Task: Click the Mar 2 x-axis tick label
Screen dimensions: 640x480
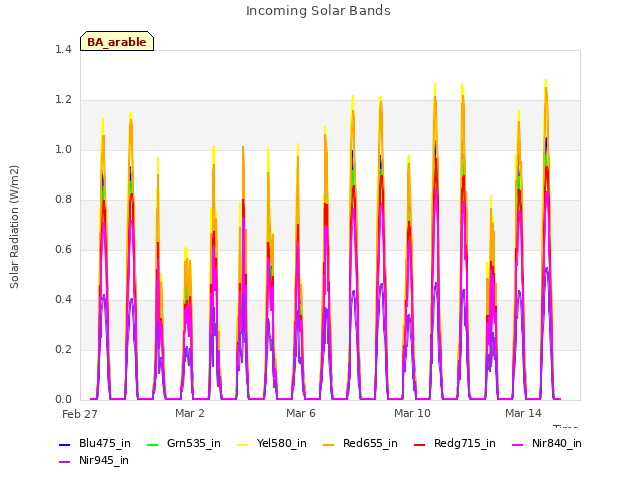Action: (190, 413)
